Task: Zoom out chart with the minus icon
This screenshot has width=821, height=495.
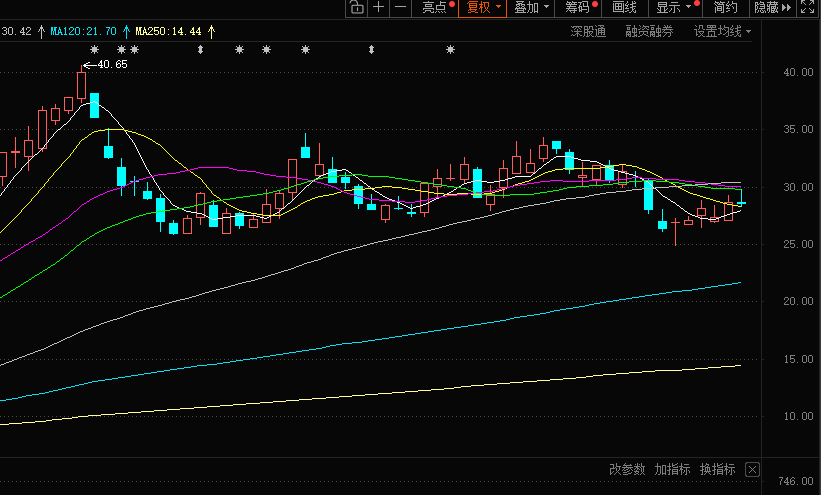Action: coord(401,7)
